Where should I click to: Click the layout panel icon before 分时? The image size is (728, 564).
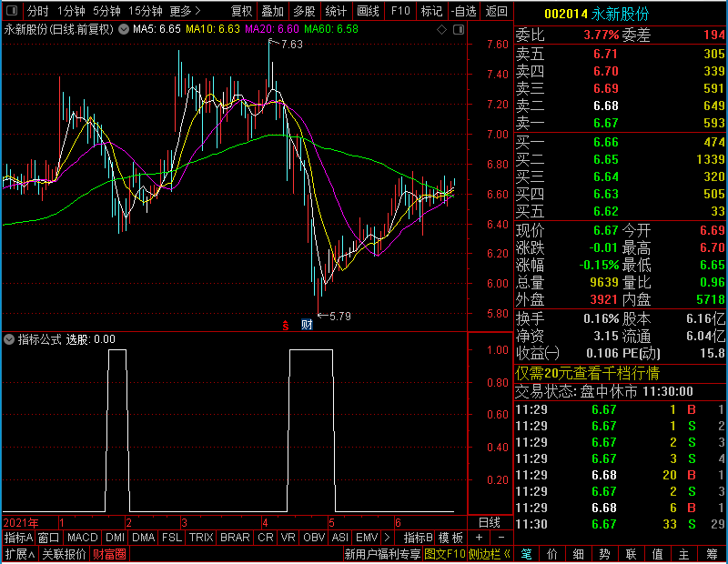(12, 10)
